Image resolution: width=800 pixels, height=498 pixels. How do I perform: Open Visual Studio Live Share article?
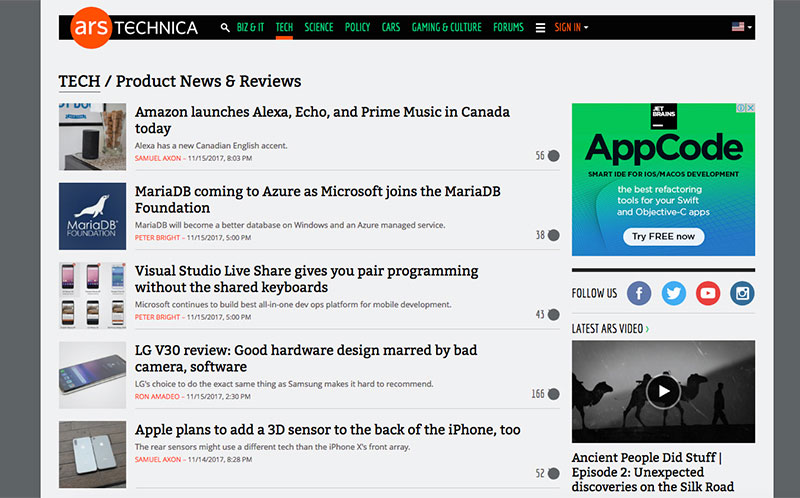306,279
